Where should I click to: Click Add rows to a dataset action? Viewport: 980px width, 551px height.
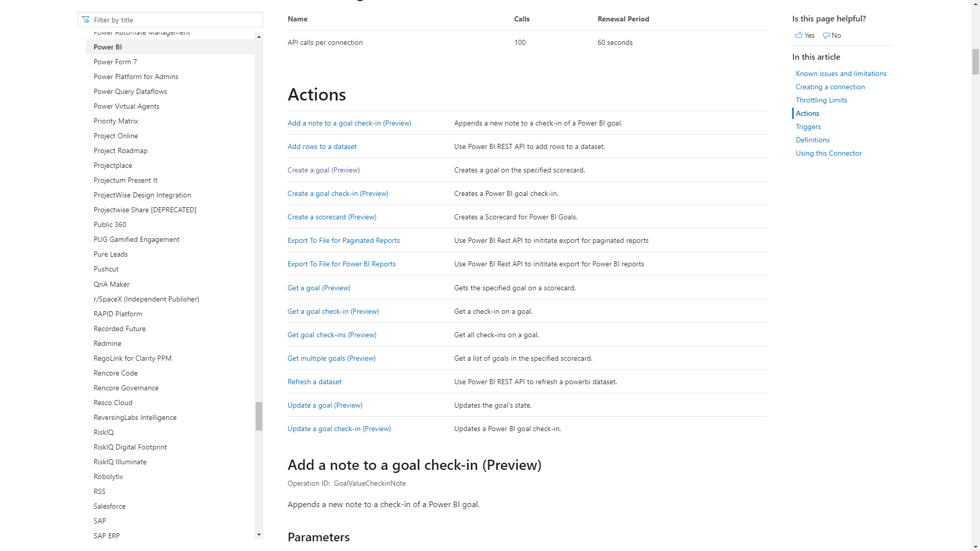[x=322, y=146]
